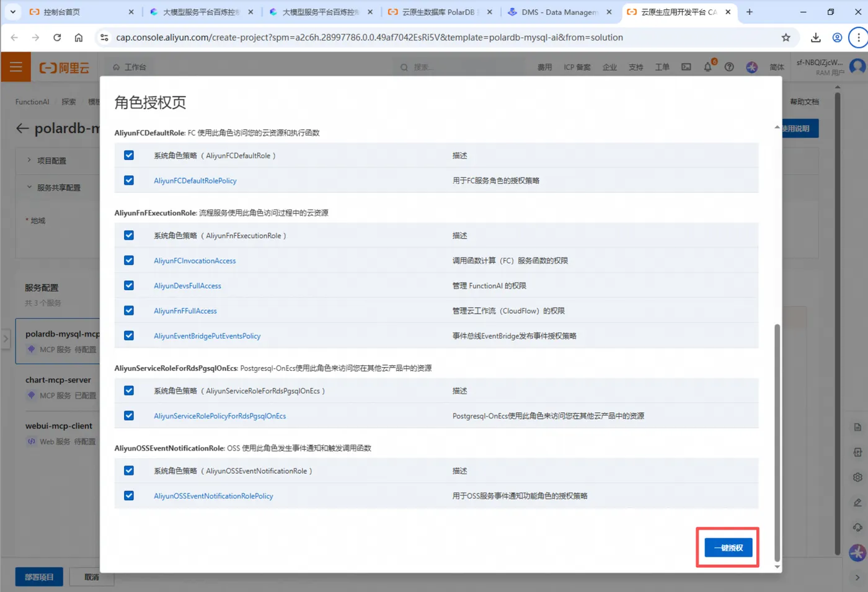Image resolution: width=868 pixels, height=592 pixels.
Task: Switch to DMS - Data Management tab
Action: tap(560, 12)
